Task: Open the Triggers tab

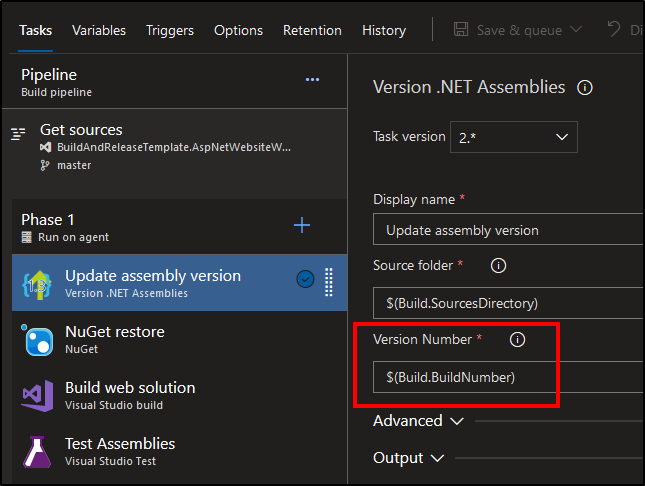Action: 170,30
